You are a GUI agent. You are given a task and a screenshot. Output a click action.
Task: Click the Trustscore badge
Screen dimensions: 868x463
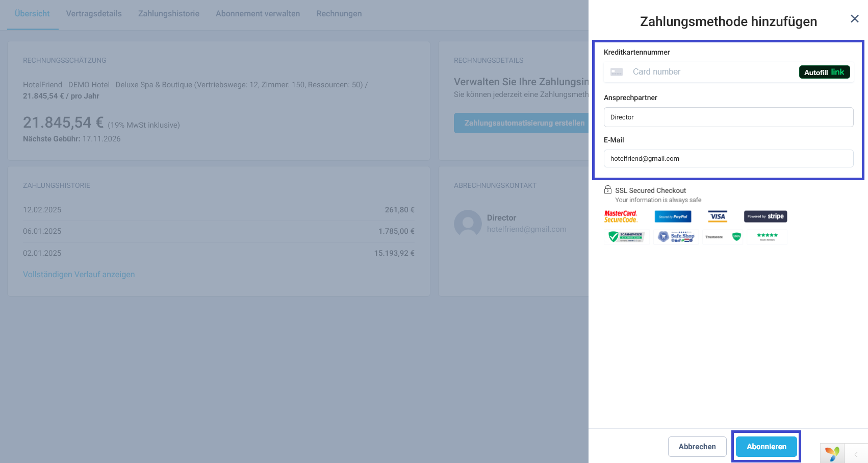723,237
